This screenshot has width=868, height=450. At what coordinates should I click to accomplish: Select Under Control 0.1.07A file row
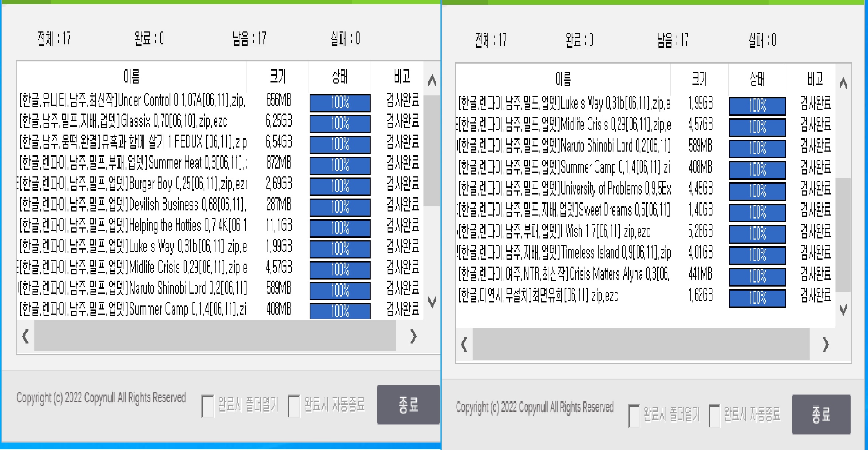pos(132,100)
